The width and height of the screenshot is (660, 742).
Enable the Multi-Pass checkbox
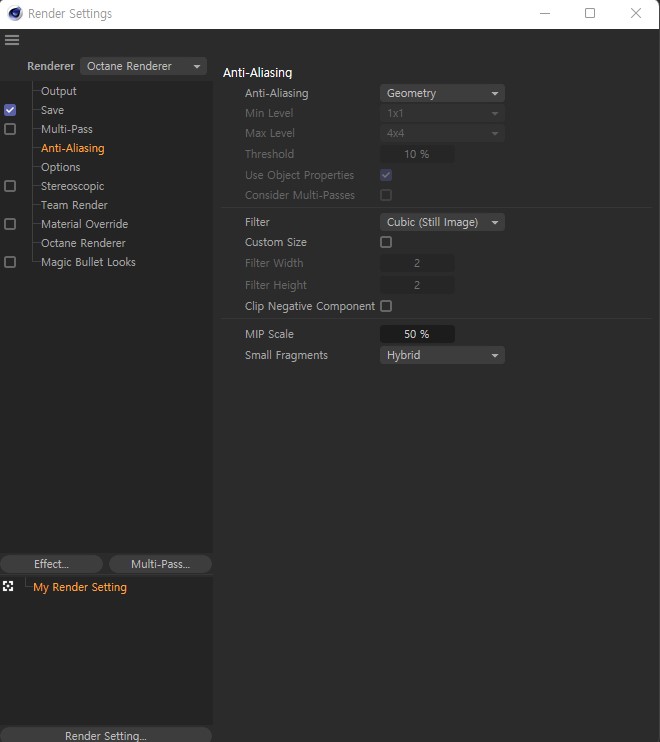tap(10, 129)
